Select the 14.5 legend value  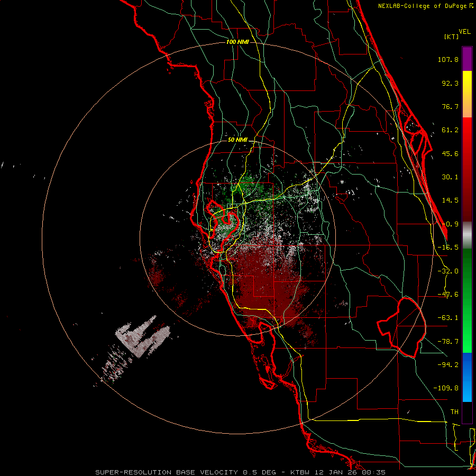(x=450, y=200)
